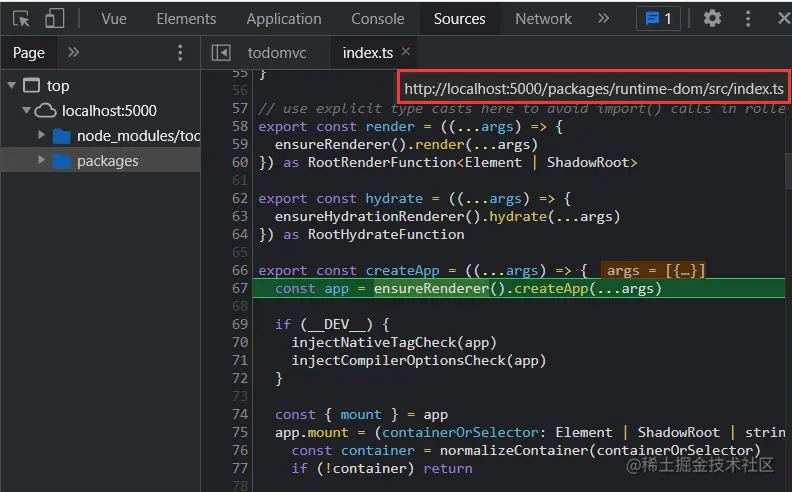Select the Sources tab

click(460, 19)
